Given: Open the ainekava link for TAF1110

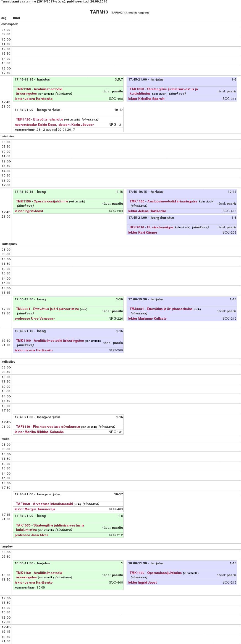Looking at the screenshot, I should pyautogui.click(x=107, y=427).
